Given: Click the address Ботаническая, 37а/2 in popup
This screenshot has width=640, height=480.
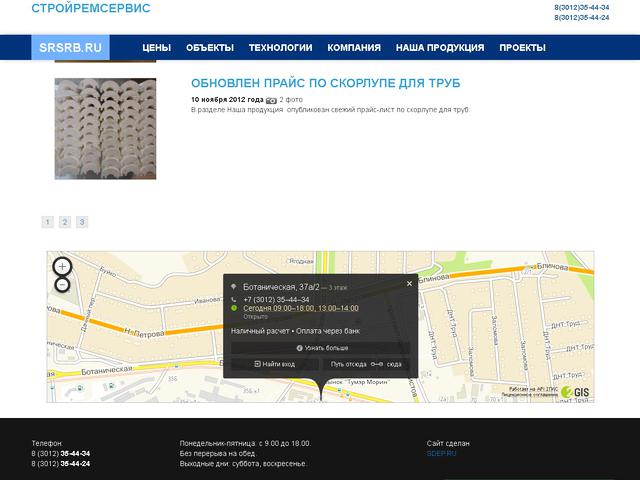Looking at the screenshot, I should [281, 287].
